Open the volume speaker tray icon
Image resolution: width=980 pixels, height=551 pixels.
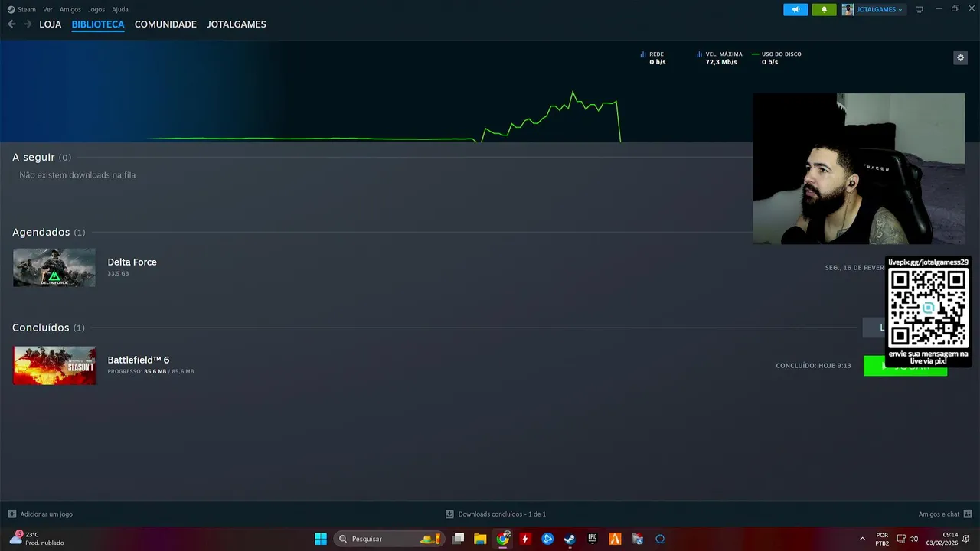913,539
